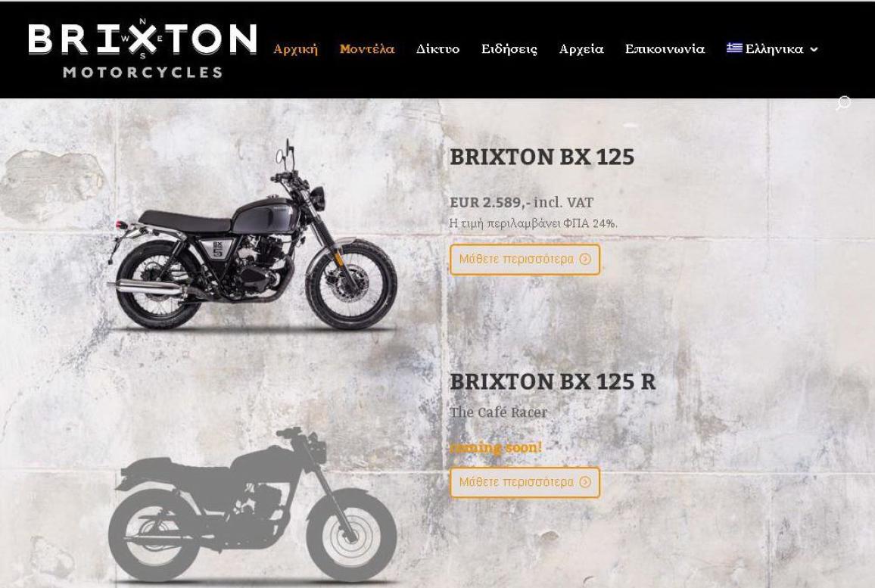
Task: Select the Μοντέλα menu item
Action: click(x=366, y=49)
